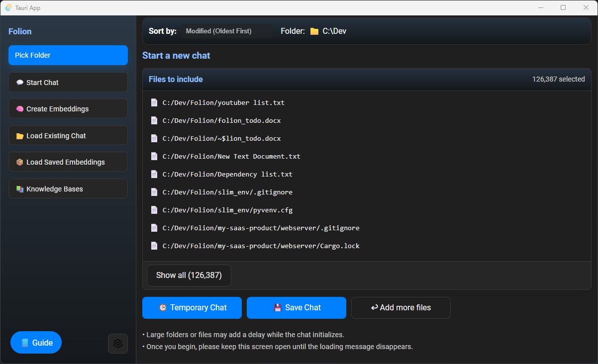Click the Save Chat button
Image resolution: width=598 pixels, height=364 pixels.
click(x=297, y=308)
